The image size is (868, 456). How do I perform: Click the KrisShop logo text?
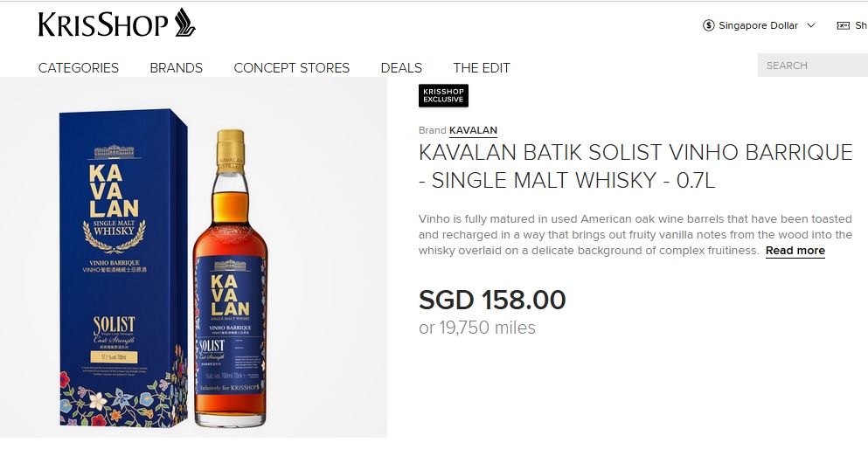click(103, 25)
